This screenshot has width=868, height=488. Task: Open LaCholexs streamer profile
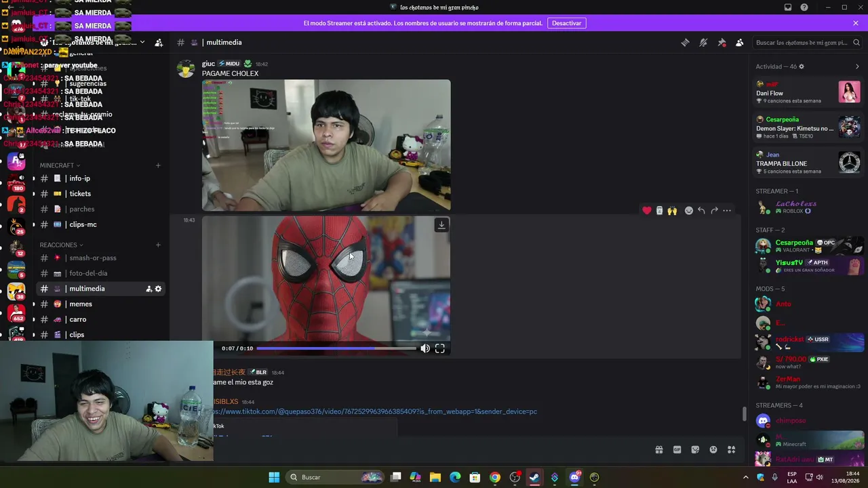click(808, 207)
